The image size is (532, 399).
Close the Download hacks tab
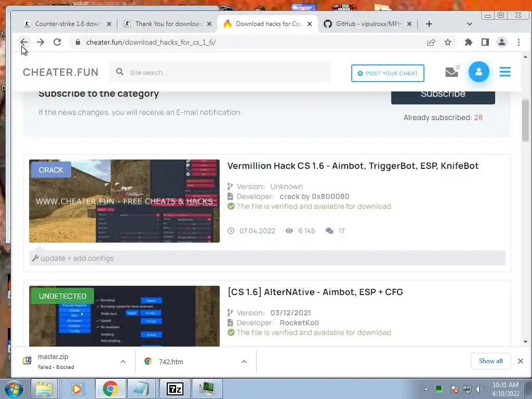tap(310, 24)
